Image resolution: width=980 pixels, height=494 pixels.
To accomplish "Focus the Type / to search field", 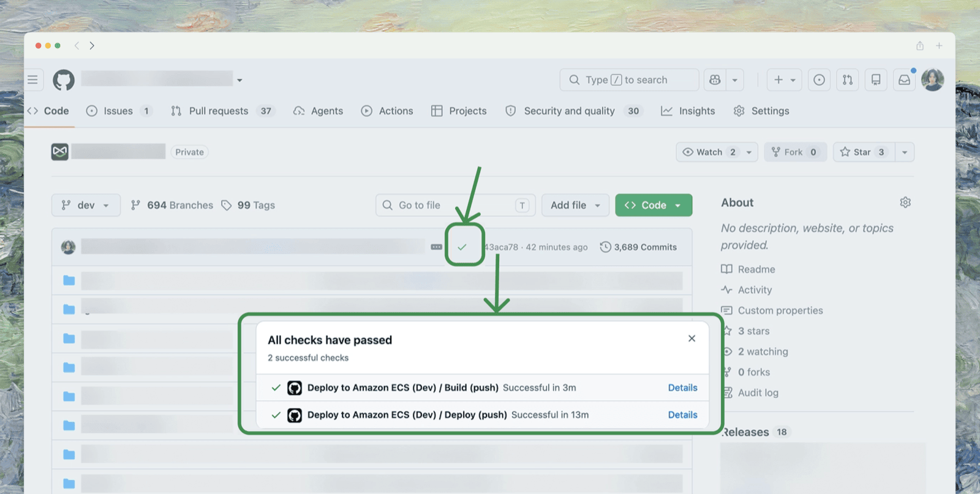I will (629, 80).
